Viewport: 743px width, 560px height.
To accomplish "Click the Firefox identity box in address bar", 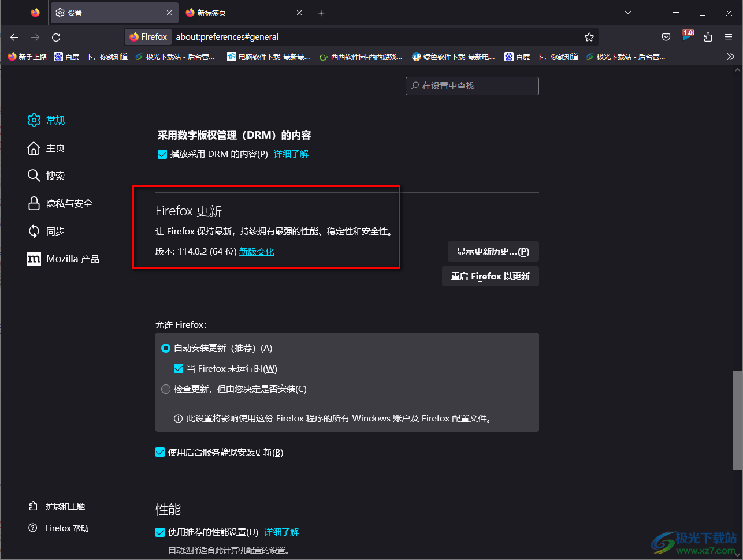I will point(148,37).
